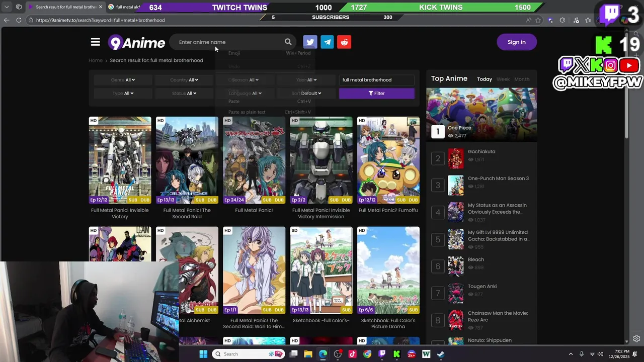Open the tab actions chevron menu
644x362 pixels.
coord(7,7)
